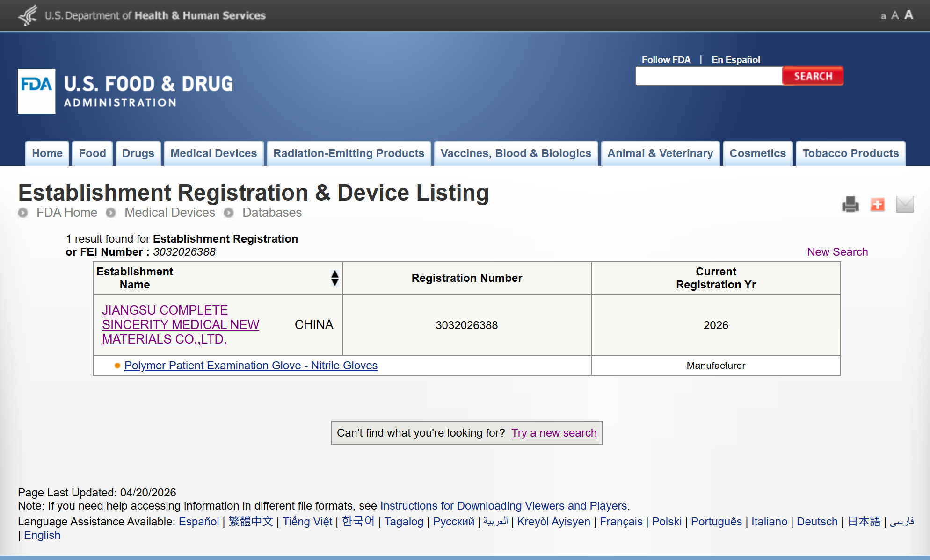Focus the FDA site search field

[709, 76]
